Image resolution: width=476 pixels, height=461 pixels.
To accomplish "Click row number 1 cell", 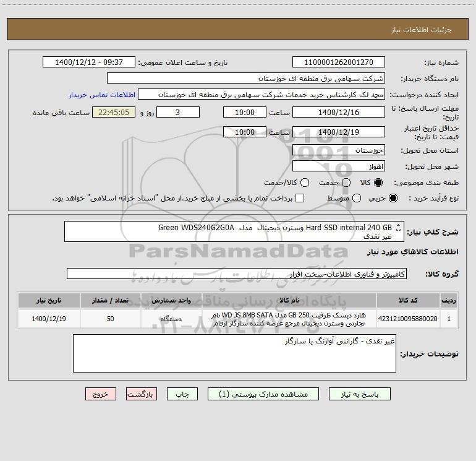I will [449, 319].
